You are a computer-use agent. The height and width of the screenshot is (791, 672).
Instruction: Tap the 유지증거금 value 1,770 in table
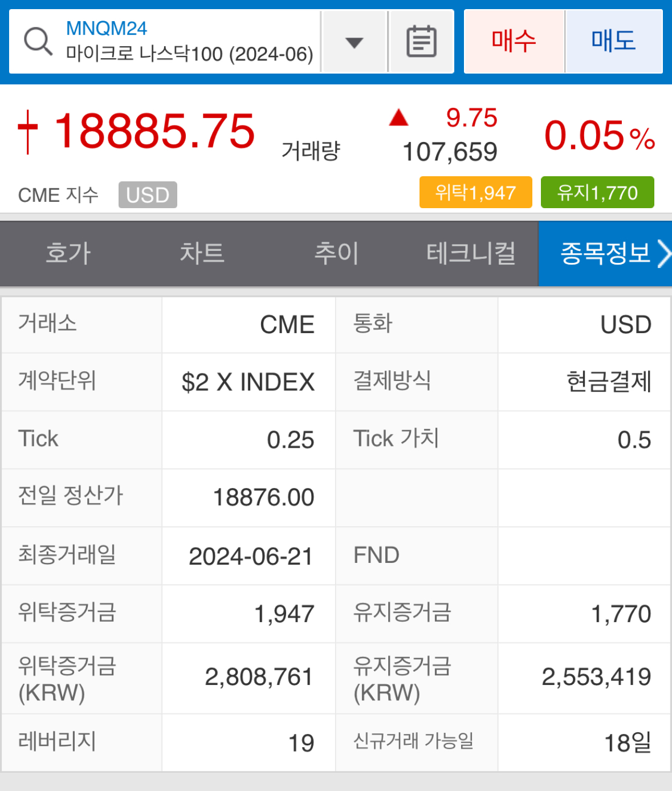coord(621,614)
